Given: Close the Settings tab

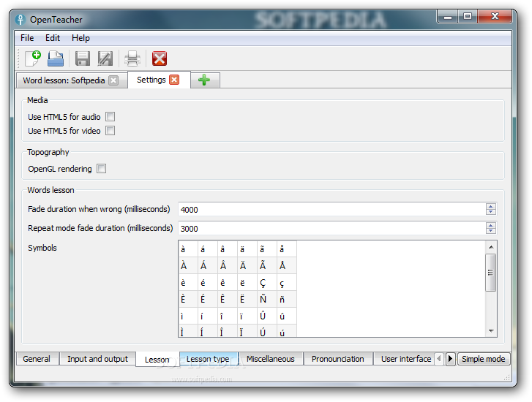Looking at the screenshot, I should (174, 80).
